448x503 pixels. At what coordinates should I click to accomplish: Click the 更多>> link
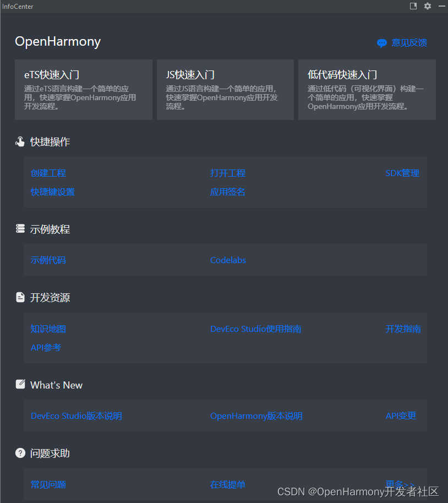pos(400,484)
